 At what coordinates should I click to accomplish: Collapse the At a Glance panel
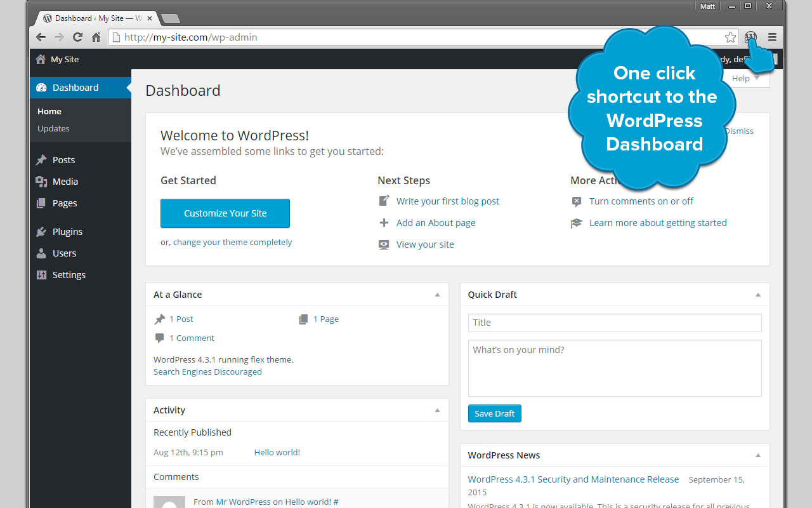[x=437, y=295]
